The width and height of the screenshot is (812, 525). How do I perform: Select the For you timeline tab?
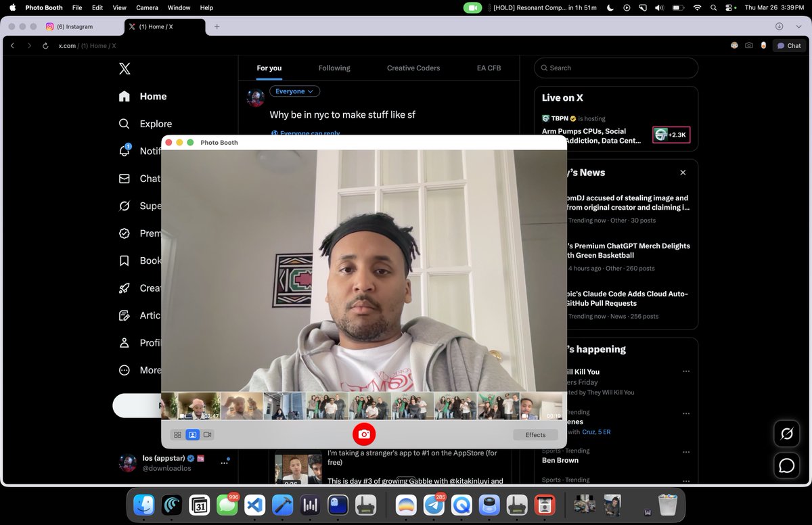click(x=269, y=68)
